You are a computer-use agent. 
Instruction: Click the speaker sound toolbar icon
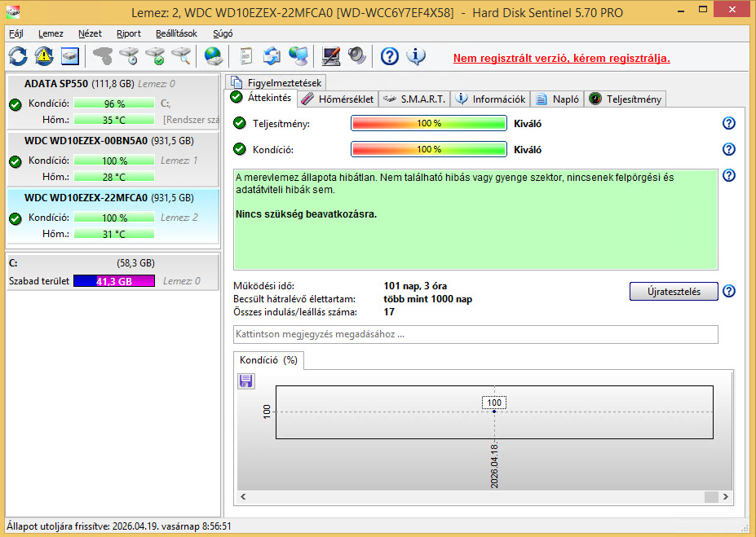pyautogui.click(x=357, y=56)
